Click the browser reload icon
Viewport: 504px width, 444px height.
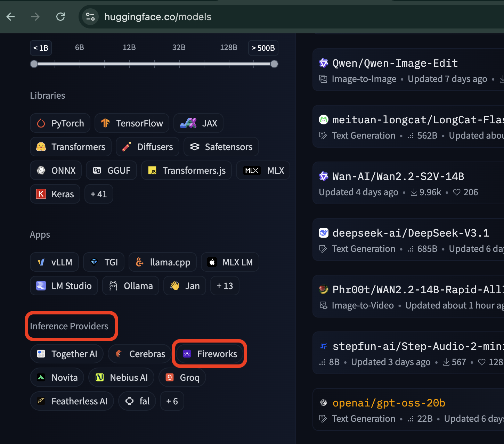point(60,17)
